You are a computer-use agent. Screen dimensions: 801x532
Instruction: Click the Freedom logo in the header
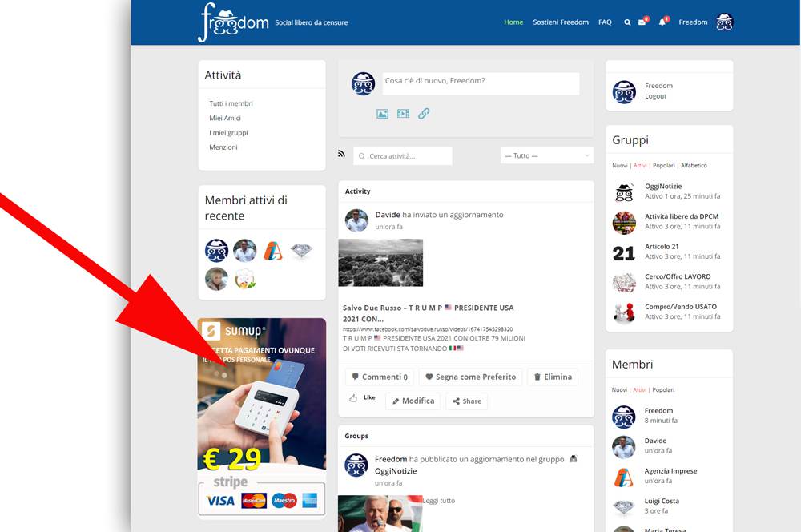coord(233,22)
